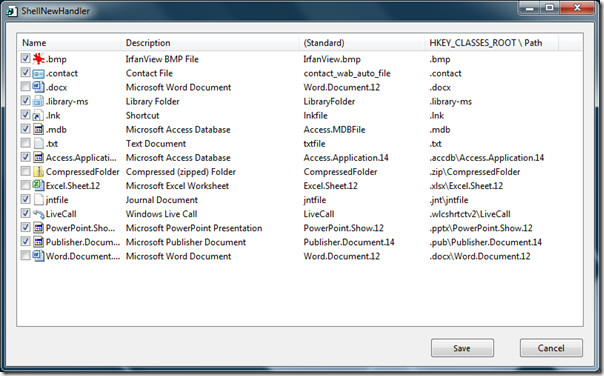Click the '.pptx\PowerPoint.Show.12' path
Viewport: 604px width, 376px height.
[481, 228]
